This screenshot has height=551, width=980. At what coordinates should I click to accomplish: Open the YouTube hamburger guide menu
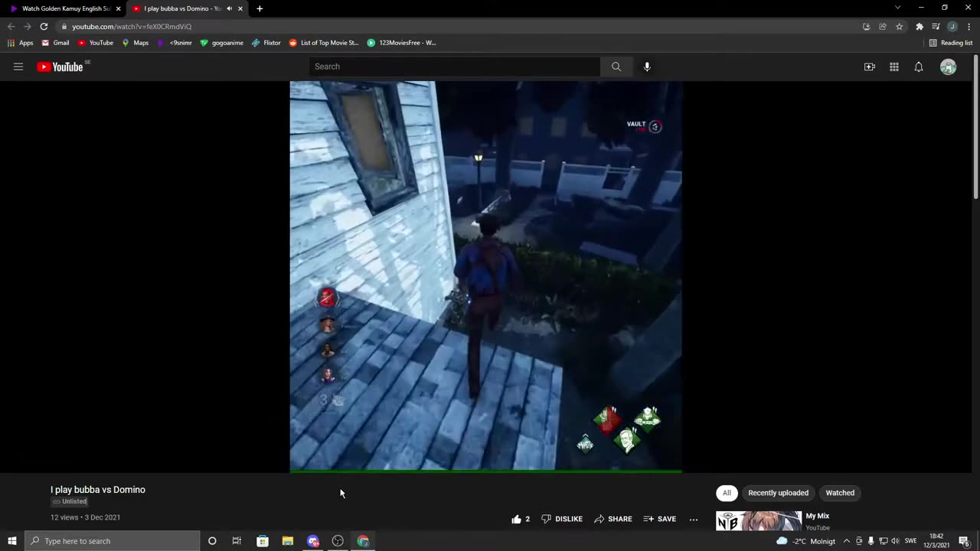tap(18, 67)
